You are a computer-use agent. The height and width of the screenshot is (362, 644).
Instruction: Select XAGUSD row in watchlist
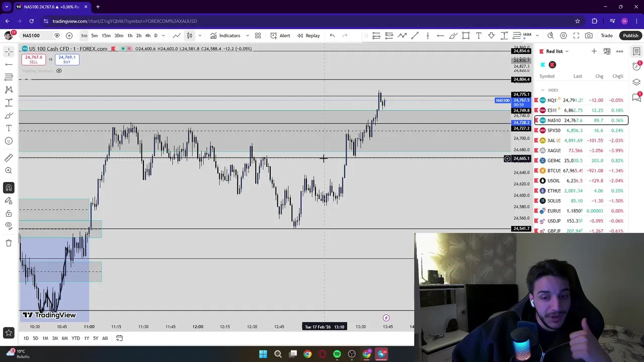(x=581, y=150)
